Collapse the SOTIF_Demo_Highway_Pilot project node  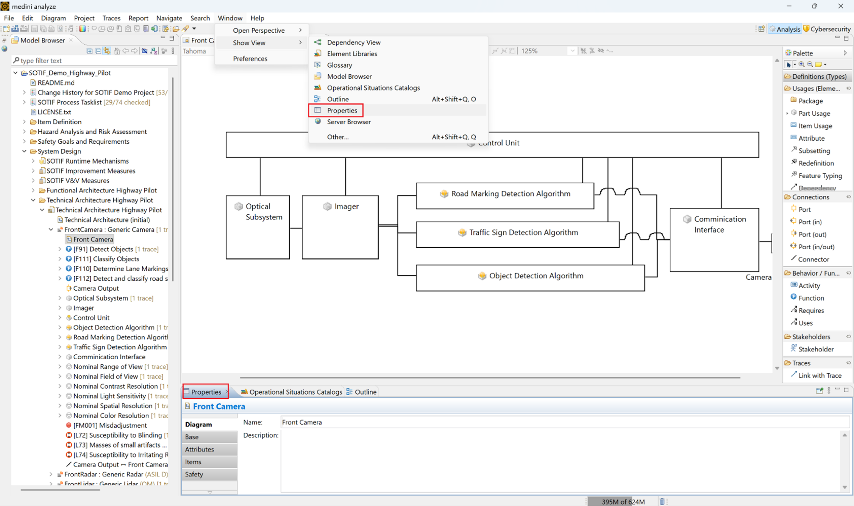point(15,73)
